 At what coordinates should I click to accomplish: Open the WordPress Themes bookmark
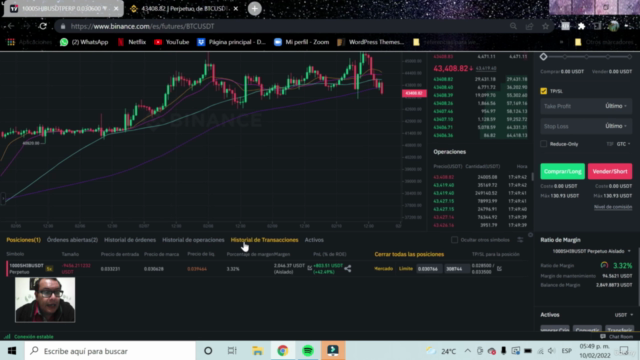[371, 42]
